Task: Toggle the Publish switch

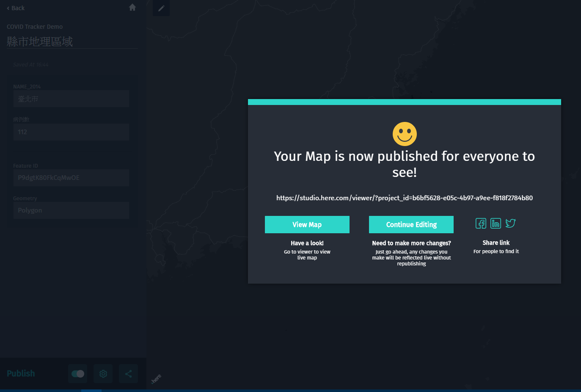Action: (77, 374)
